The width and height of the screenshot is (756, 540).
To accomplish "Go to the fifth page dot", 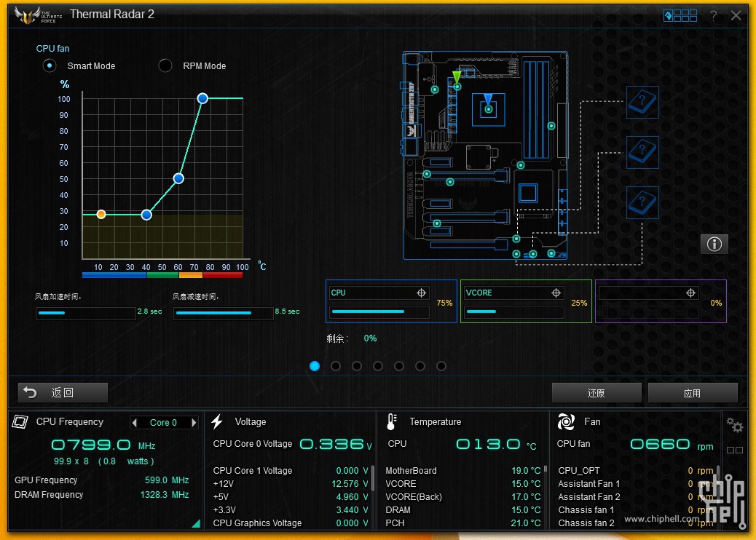I will click(x=398, y=366).
